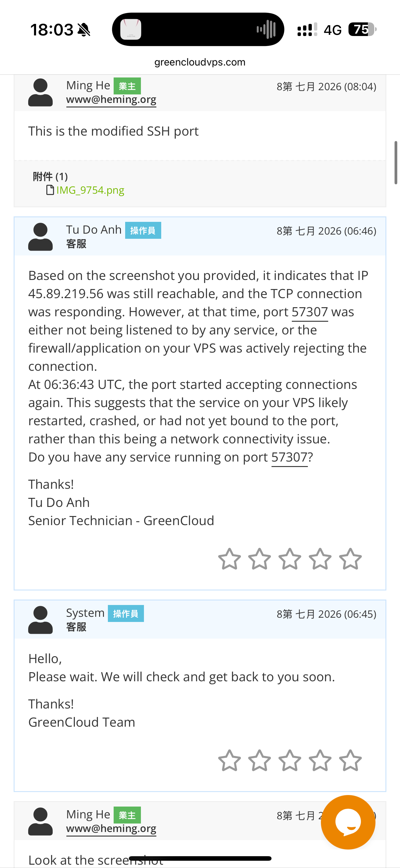Give Tu Do Anh's reply three stars
The image size is (400, 868).
point(290,559)
